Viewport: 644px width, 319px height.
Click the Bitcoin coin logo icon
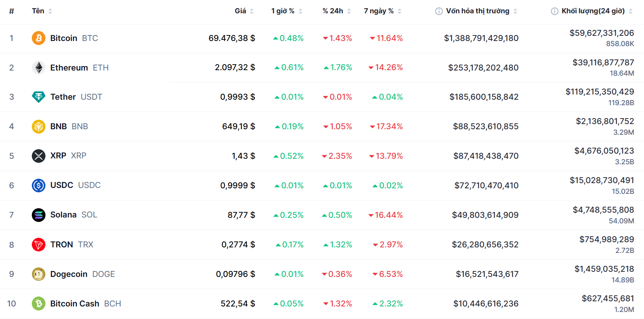[x=38, y=38]
